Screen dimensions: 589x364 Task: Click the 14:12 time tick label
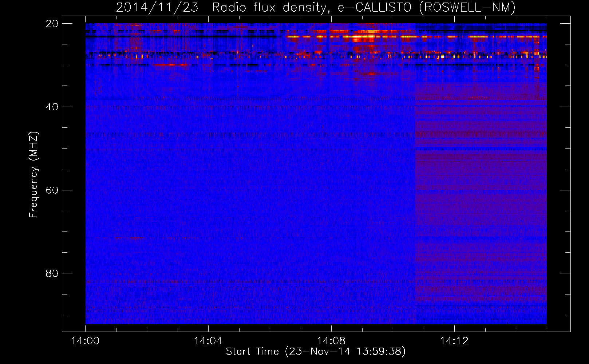coord(454,341)
